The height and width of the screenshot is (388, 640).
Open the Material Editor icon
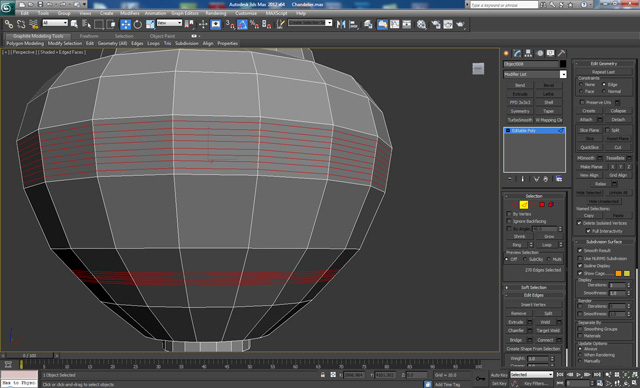422,24
